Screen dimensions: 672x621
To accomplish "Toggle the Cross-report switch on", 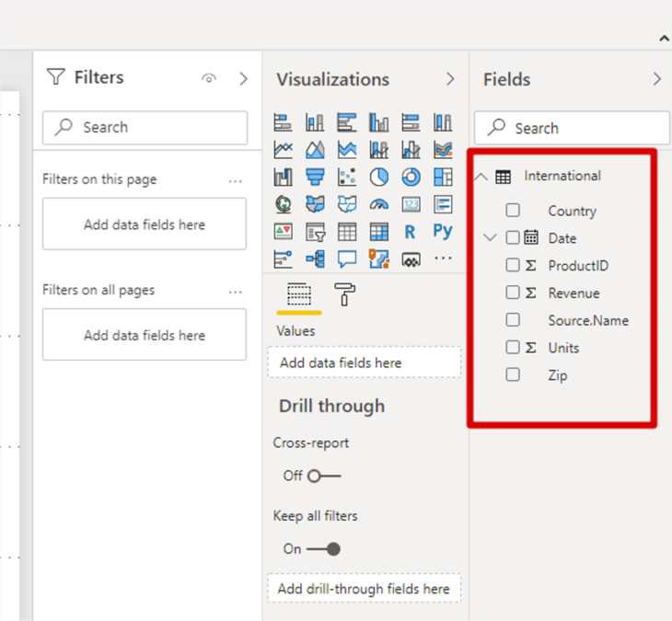I will pyautogui.click(x=324, y=476).
